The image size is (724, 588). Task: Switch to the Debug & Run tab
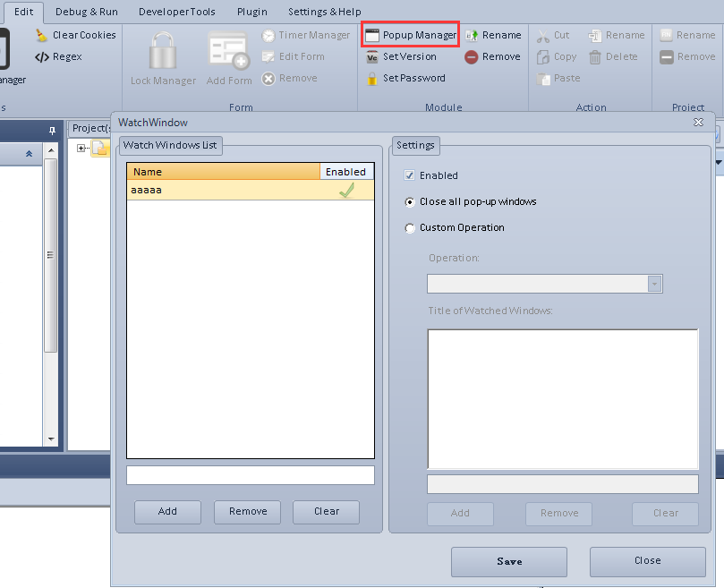[84, 12]
